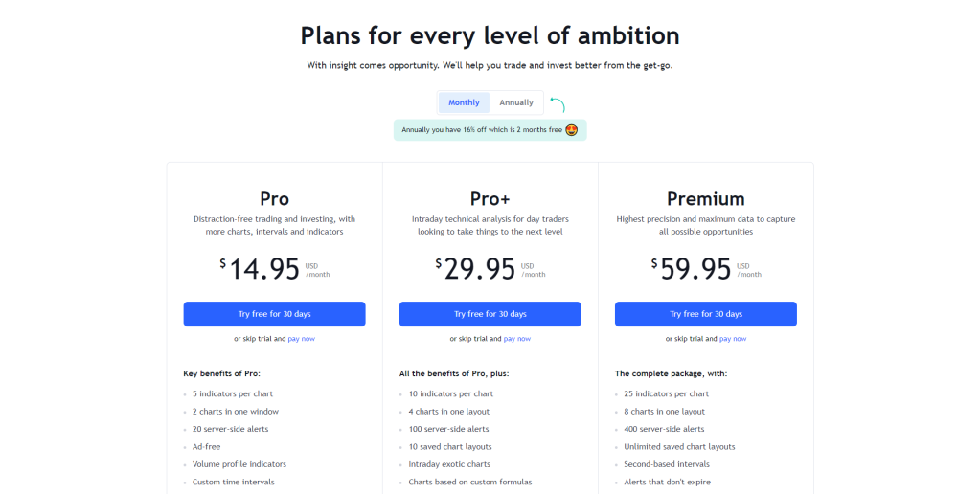Click the $59.95 price
Screen dimensions: 980x494
[x=692, y=269]
